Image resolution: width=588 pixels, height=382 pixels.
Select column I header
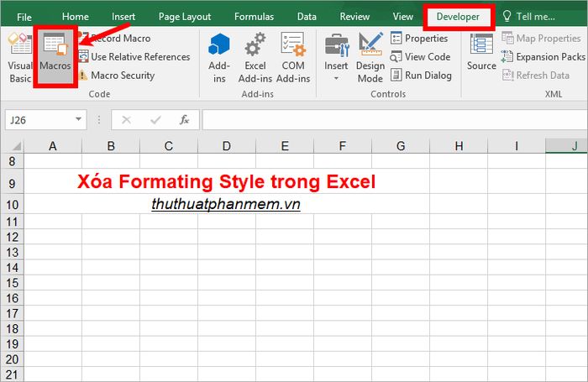pos(517,146)
